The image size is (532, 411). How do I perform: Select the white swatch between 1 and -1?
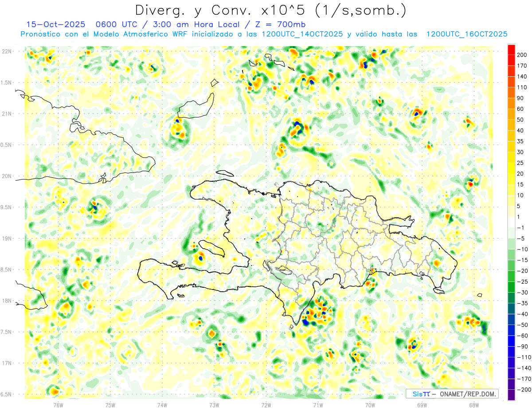(x=511, y=222)
